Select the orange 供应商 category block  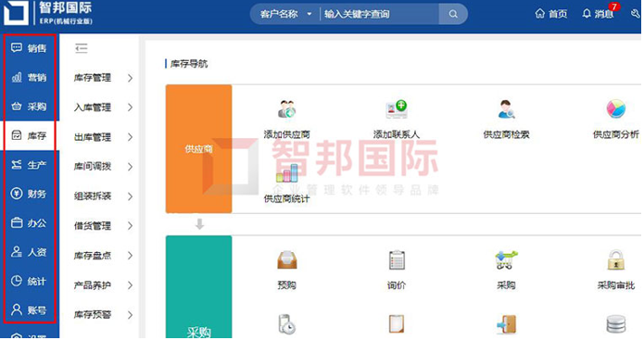199,148
